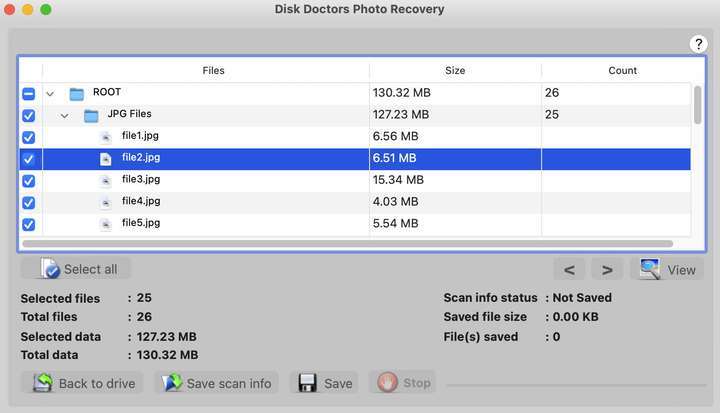Click the horizontal scrollbar under file list
The width and height of the screenshot is (720, 413).
tap(348, 243)
